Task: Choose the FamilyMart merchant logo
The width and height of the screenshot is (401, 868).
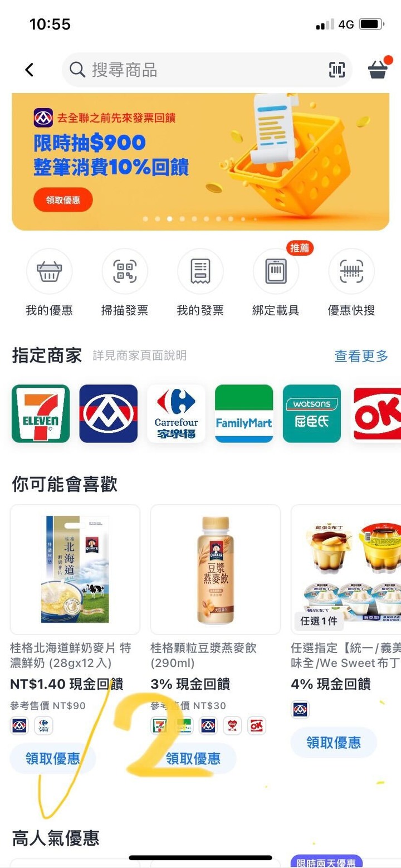Action: 244,413
